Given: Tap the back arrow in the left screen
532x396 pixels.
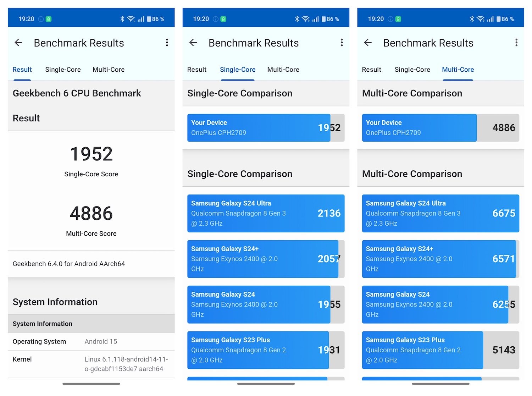Looking at the screenshot, I should pos(18,43).
